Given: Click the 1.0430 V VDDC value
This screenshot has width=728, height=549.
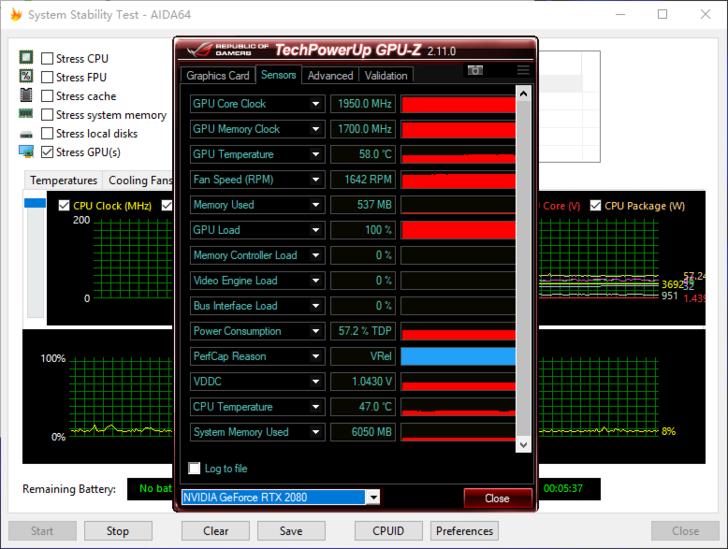Looking at the screenshot, I should pos(363,381).
